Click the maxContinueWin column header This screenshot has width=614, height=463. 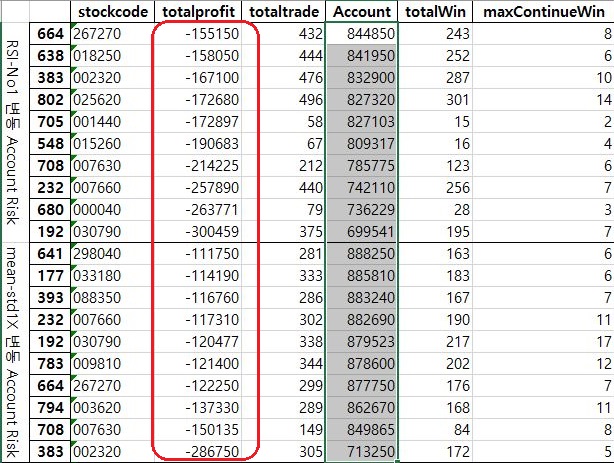click(x=544, y=11)
